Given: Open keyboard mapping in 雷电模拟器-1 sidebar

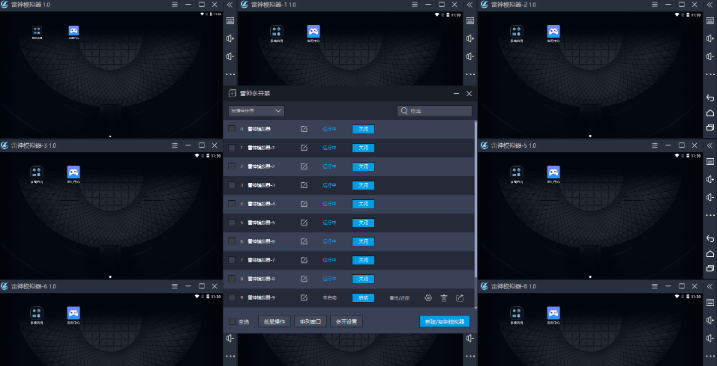Looking at the screenshot, I should (x=470, y=21).
